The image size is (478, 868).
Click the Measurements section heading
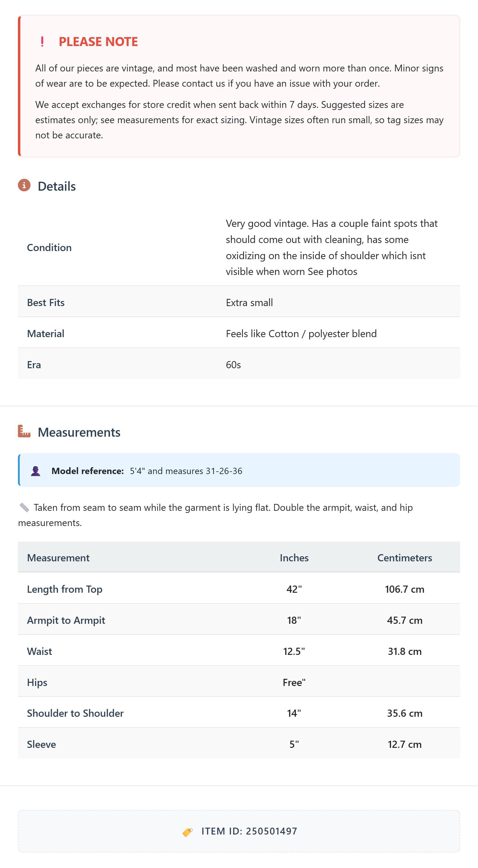79,432
